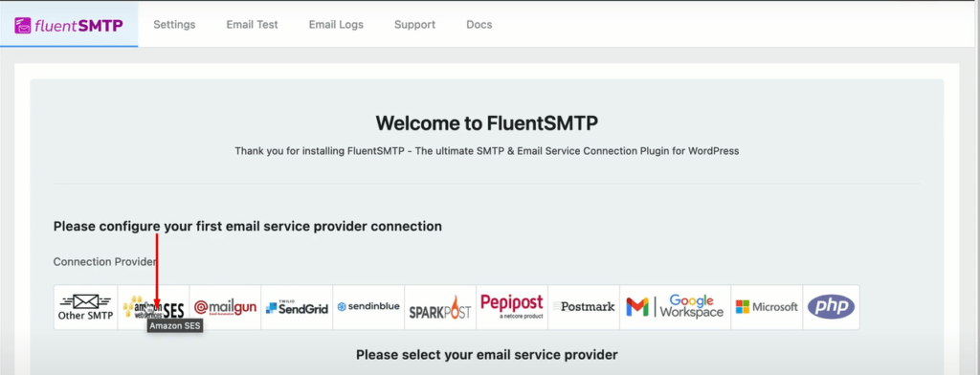980x375 pixels.
Task: Switch to the Support tab
Action: (x=415, y=25)
